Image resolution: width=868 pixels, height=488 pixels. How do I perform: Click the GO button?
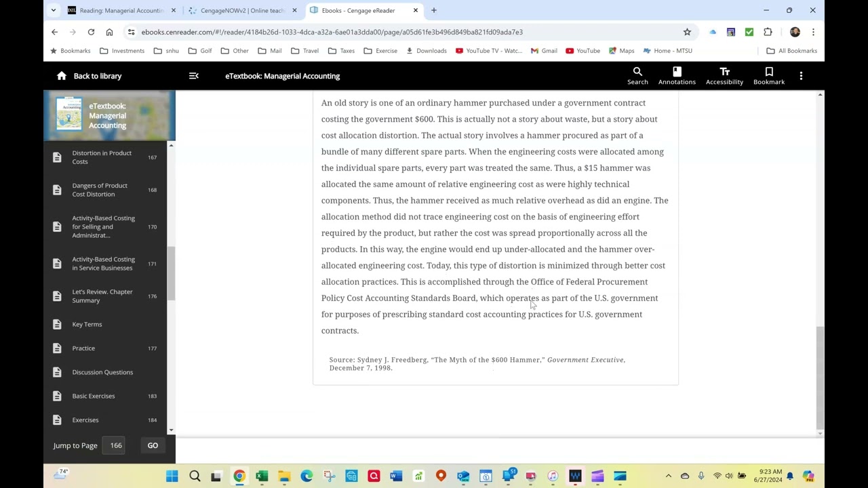coord(153,445)
